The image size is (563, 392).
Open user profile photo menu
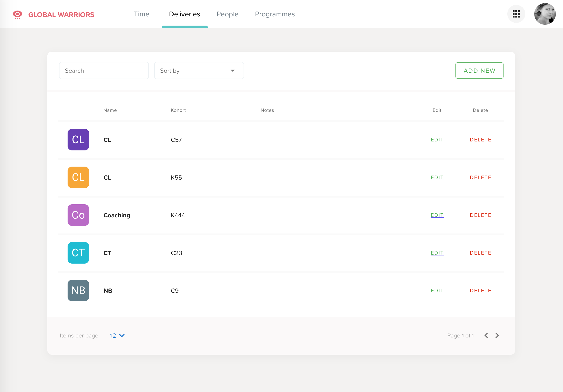coord(545,14)
